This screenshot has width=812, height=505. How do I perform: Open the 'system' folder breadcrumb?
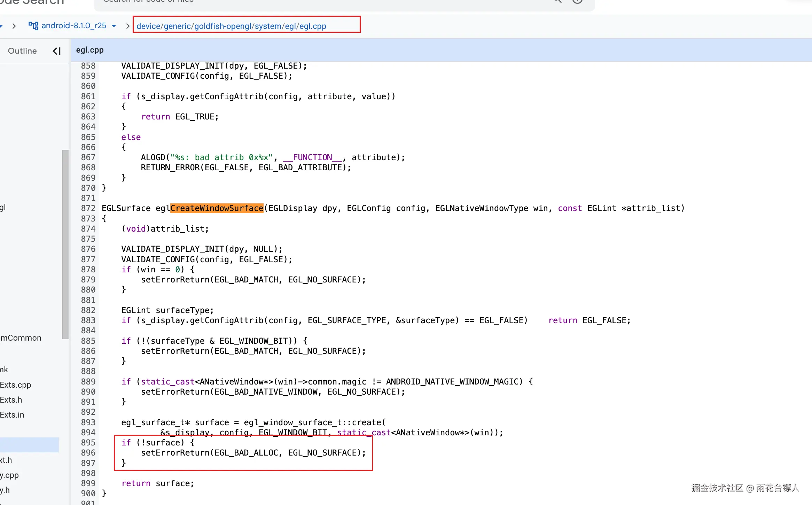coord(269,26)
